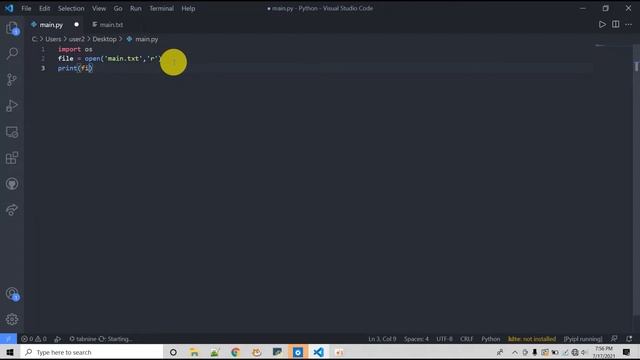This screenshot has width=640, height=360.
Task: Open the Run and Debug view
Action: [12, 106]
